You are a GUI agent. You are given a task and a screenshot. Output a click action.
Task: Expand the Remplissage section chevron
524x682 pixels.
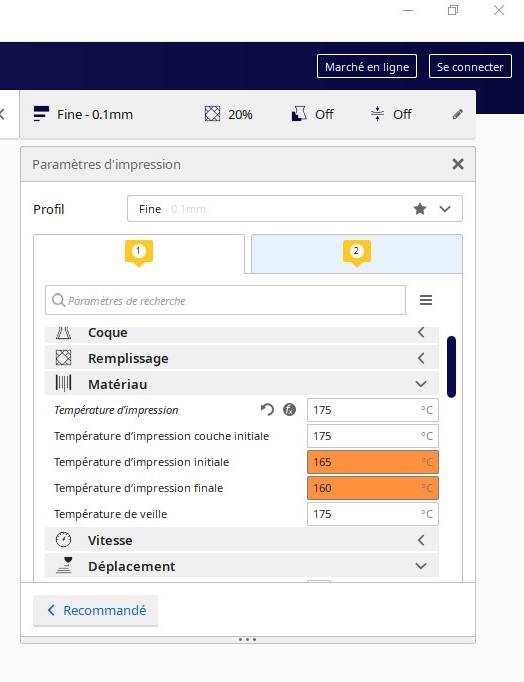[x=421, y=358]
